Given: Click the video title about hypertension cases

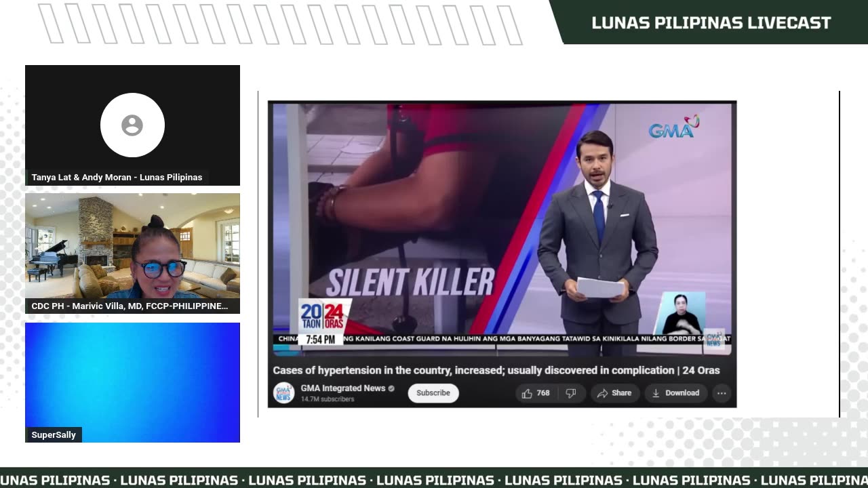Looking at the screenshot, I should (496, 370).
